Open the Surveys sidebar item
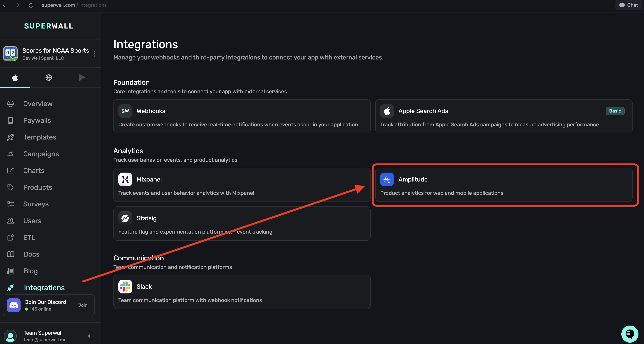The height and width of the screenshot is (344, 644). (36, 204)
